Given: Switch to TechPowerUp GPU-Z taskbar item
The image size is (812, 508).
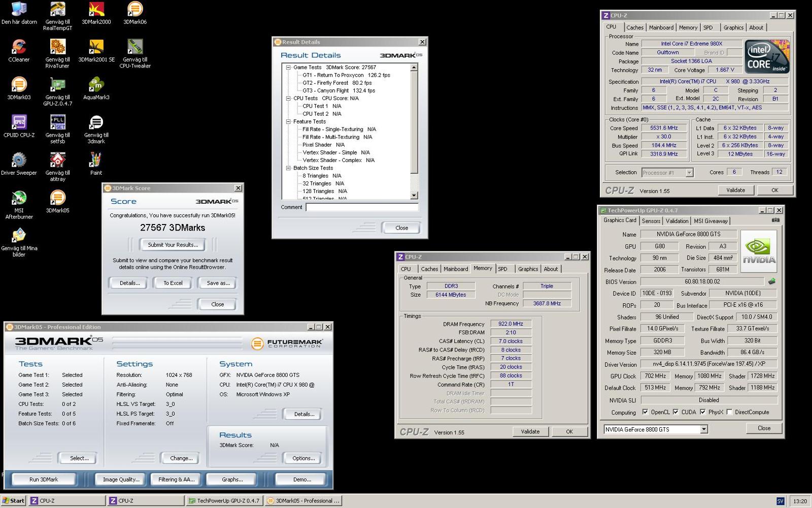Looking at the screenshot, I should pos(224,501).
